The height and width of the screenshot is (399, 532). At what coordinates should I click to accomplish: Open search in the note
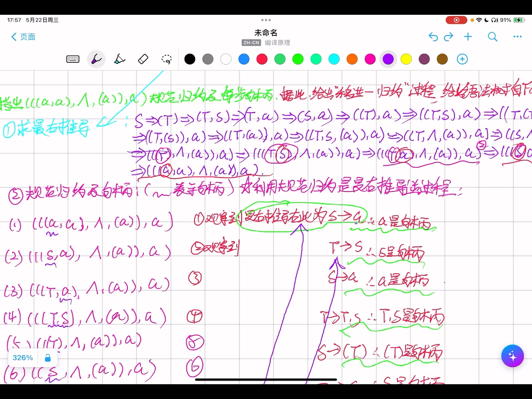point(492,37)
